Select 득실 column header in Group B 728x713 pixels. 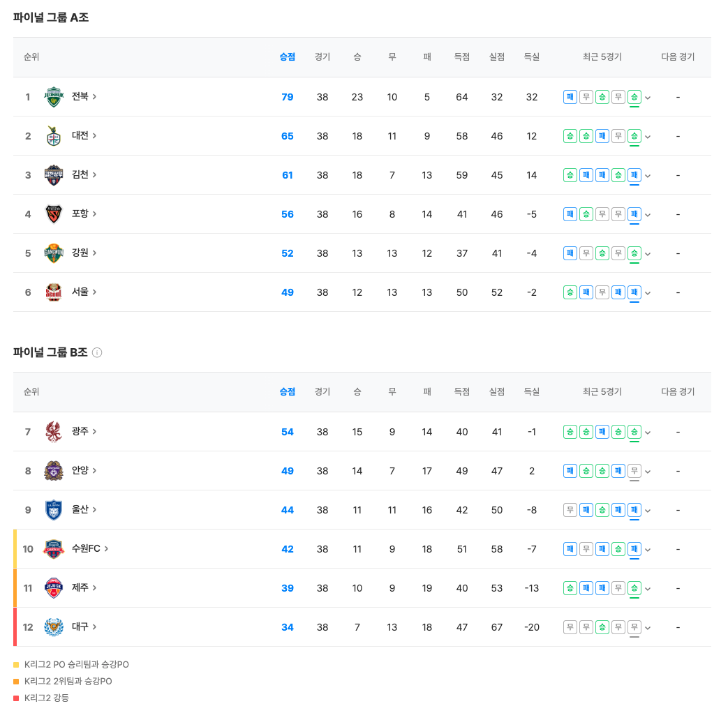click(x=532, y=392)
